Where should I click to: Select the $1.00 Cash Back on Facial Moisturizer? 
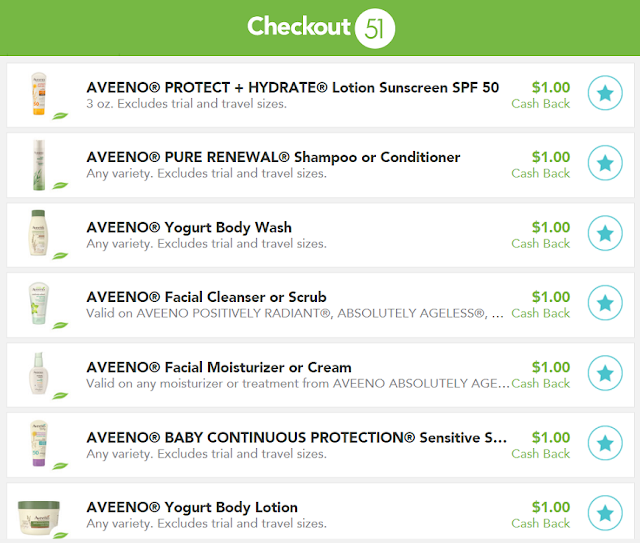point(541,373)
